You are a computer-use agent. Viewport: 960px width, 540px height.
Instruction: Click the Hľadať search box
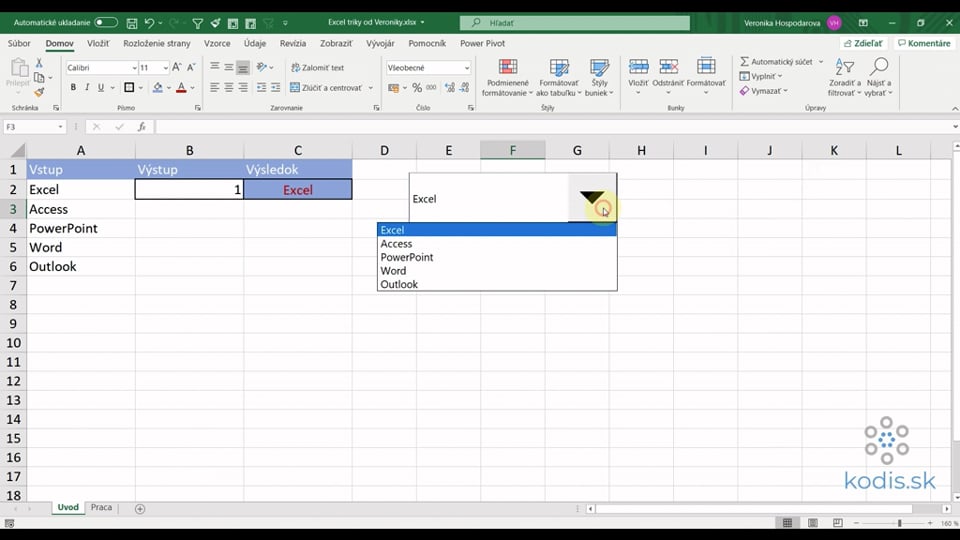pyautogui.click(x=574, y=23)
